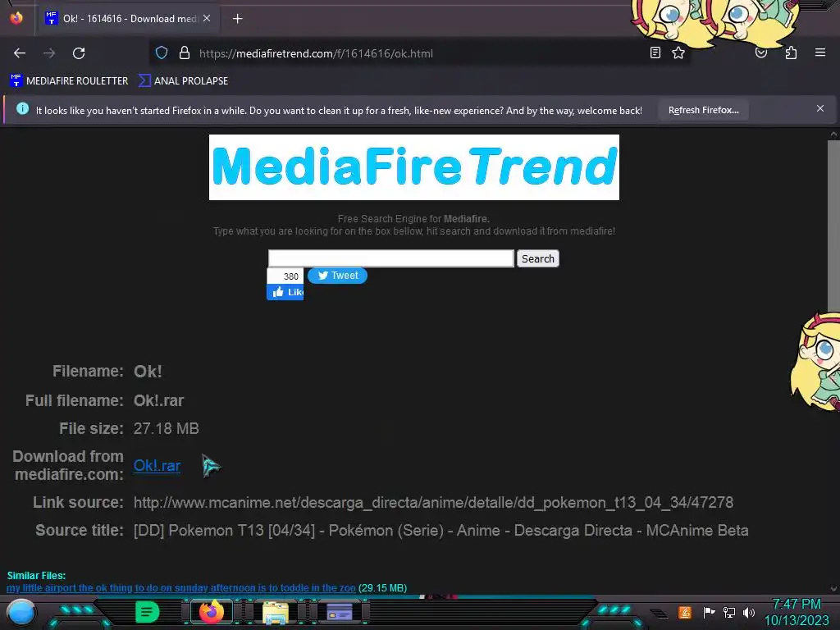Download the Ok!.rar file link
This screenshot has height=630, width=840.
[x=157, y=466]
